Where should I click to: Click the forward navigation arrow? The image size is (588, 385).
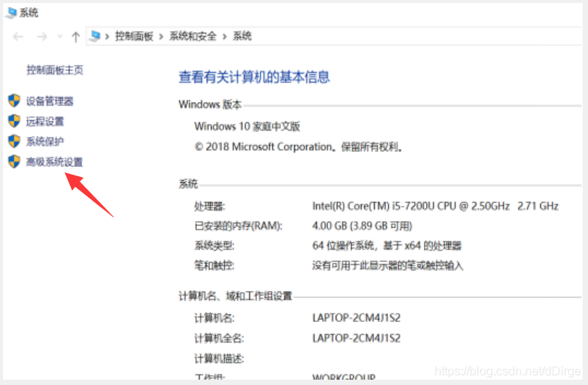(42, 36)
